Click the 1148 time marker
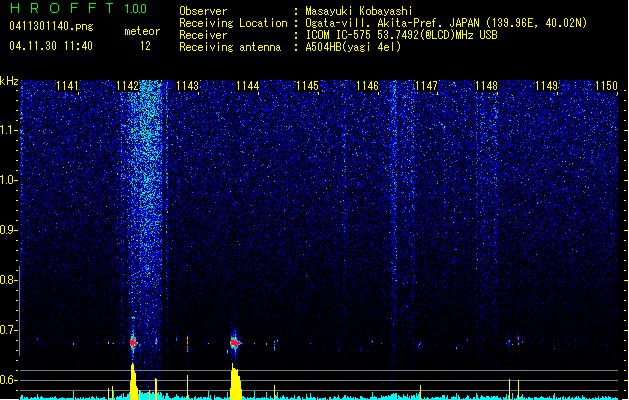 [486, 86]
